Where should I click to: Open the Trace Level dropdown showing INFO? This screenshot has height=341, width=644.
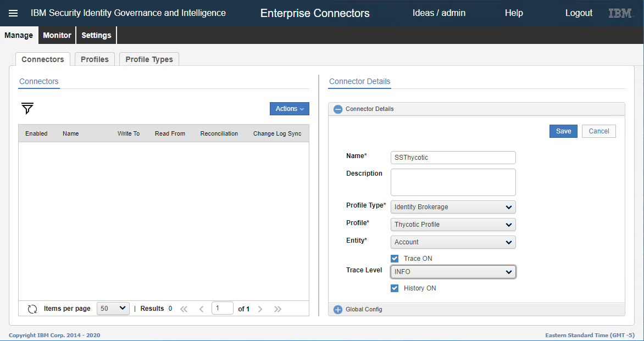(x=453, y=271)
